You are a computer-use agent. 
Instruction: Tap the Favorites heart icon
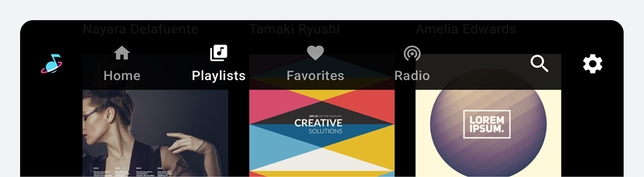[x=315, y=53]
